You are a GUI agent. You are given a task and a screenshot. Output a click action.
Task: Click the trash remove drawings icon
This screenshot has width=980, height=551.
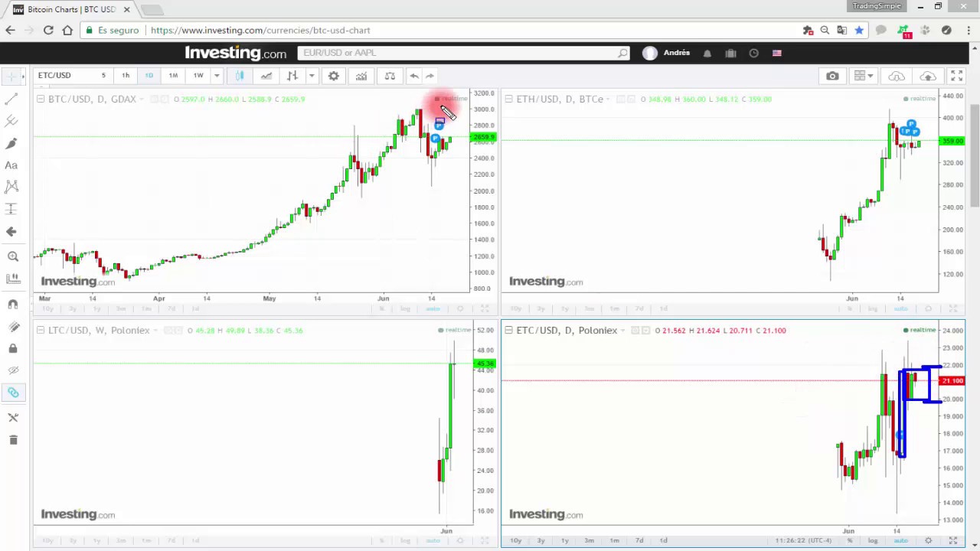(12, 440)
